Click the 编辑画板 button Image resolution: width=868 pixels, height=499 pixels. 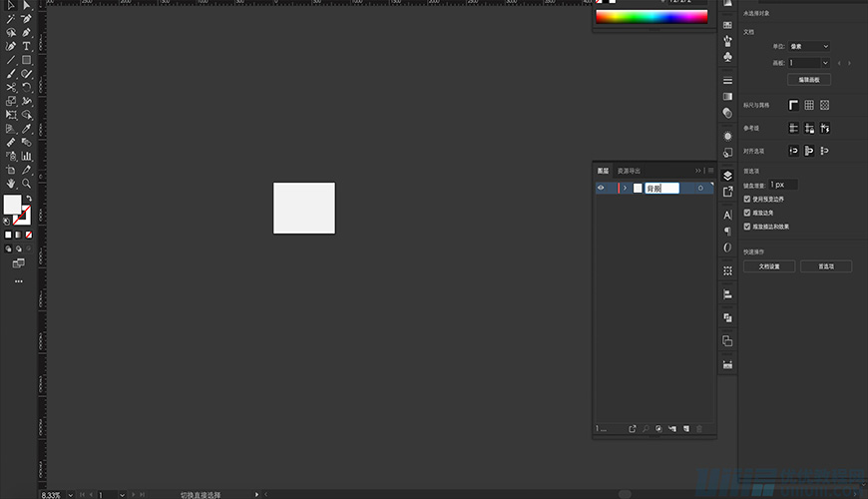tap(808, 80)
